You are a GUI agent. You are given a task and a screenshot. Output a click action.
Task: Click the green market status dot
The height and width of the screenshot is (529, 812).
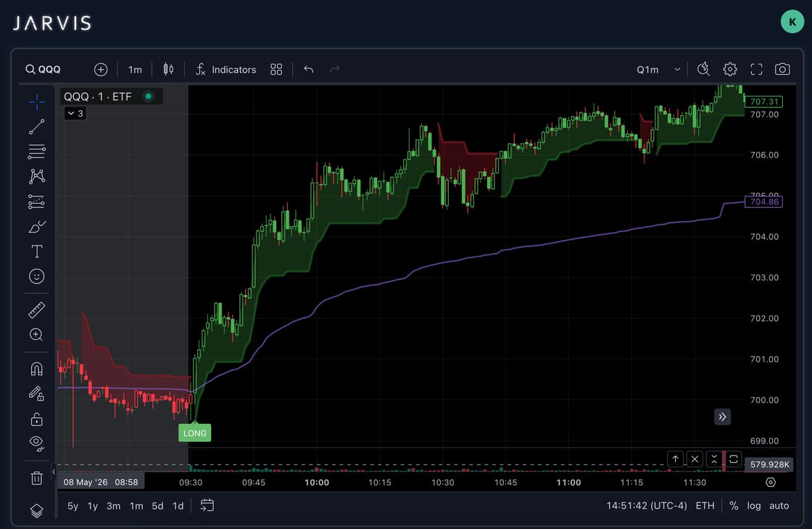tap(149, 96)
